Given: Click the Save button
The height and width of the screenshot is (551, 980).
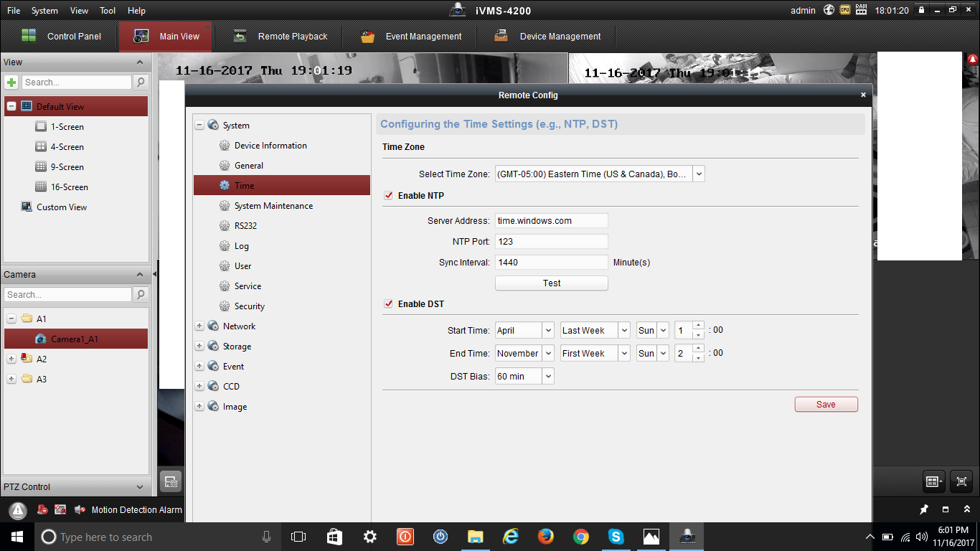Looking at the screenshot, I should (x=826, y=405).
